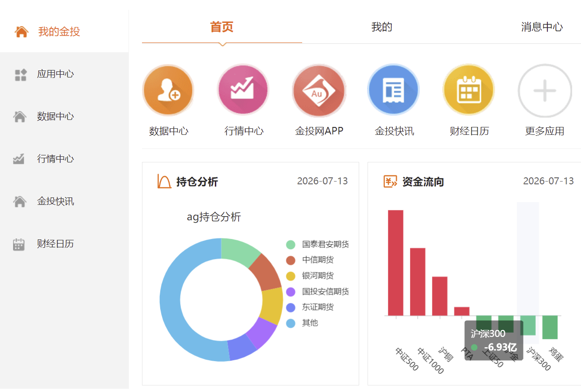Select 数据中心 in the sidebar
Viewport: 581px width, 392px height.
point(56,117)
